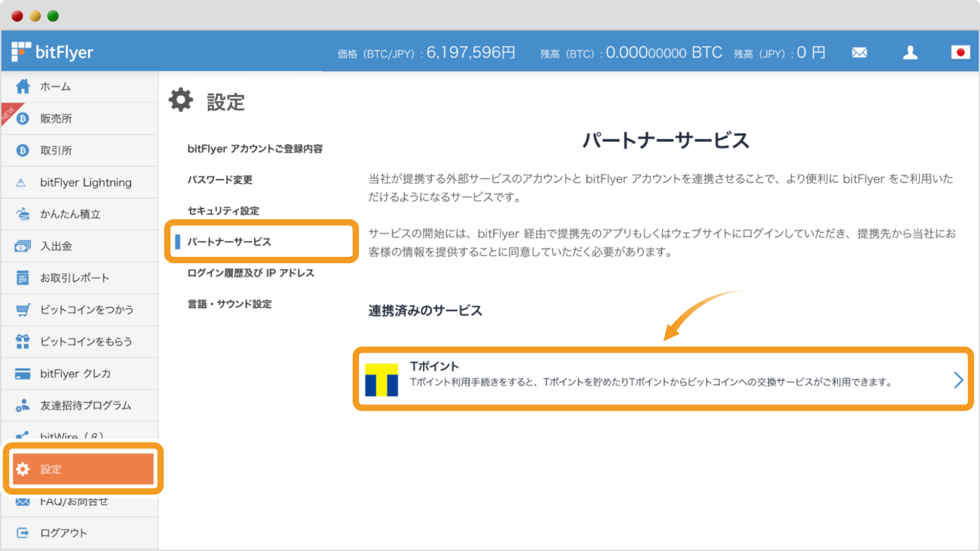Click the T-point yellow and blue logo
980x551 pixels.
(x=381, y=379)
